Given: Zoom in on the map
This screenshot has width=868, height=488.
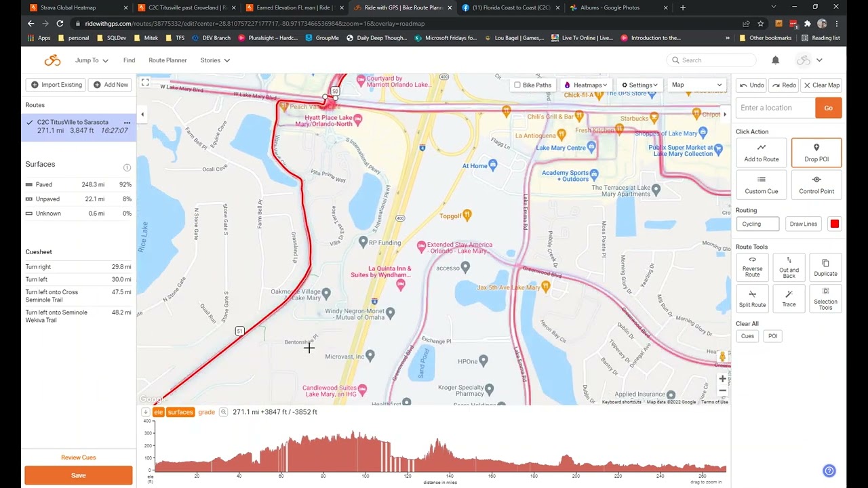Looking at the screenshot, I should pyautogui.click(x=722, y=379).
